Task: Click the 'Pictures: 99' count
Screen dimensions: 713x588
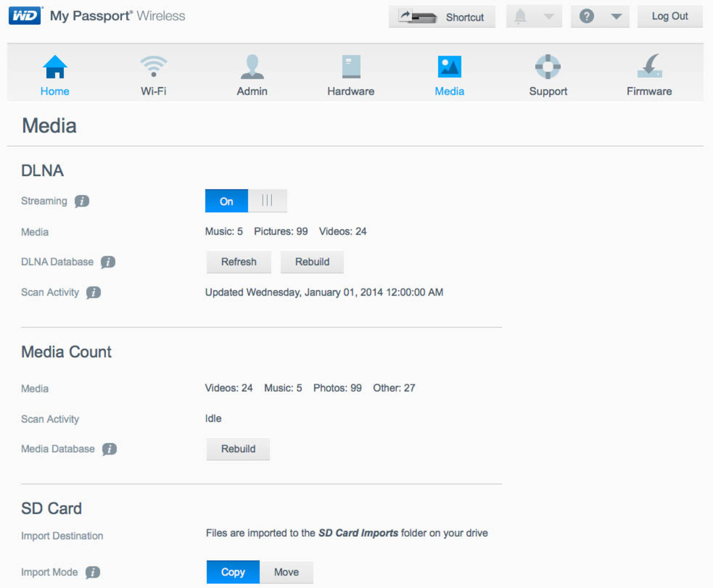Action: coord(280,232)
